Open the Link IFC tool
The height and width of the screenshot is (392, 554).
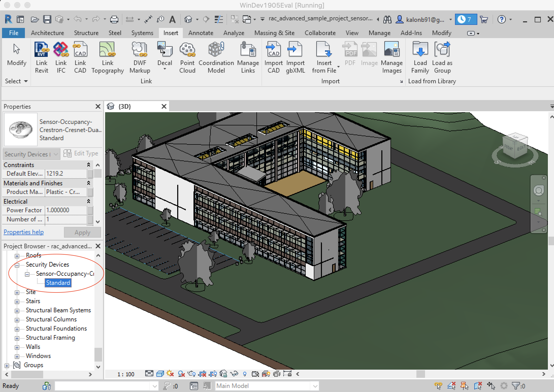tap(61, 57)
